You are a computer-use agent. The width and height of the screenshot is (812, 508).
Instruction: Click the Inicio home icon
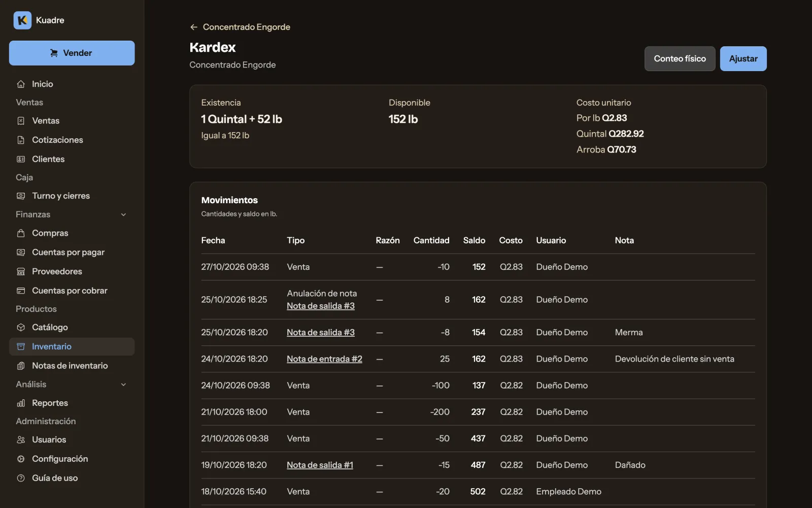[x=21, y=84]
